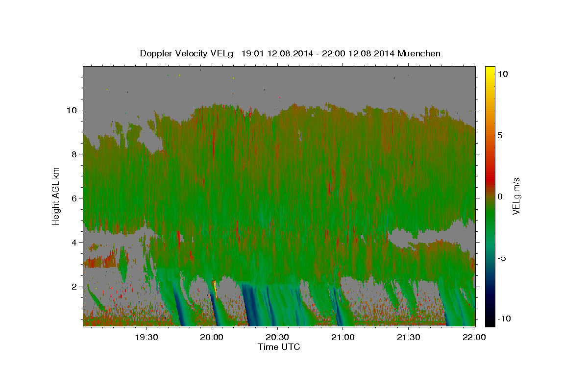This screenshot has width=588, height=392.
Task: Click the height axis label 2
Action: [74, 286]
